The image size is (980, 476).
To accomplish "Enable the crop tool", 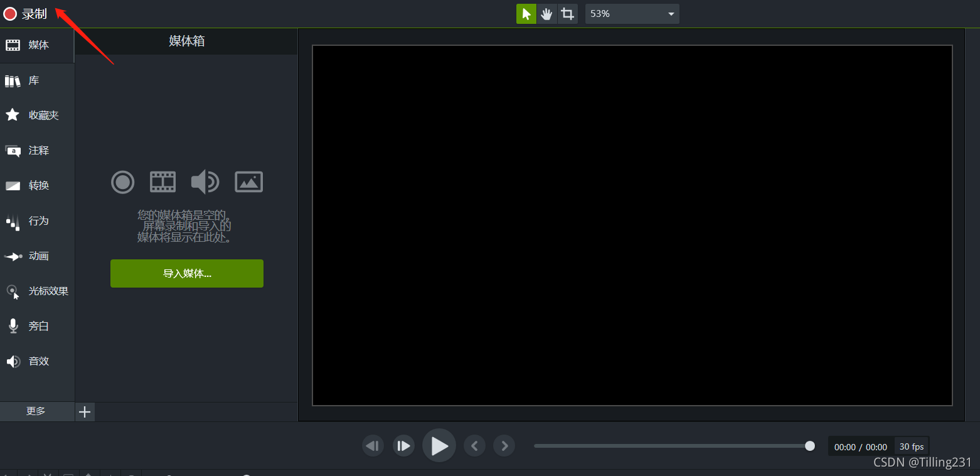I will click(x=568, y=14).
